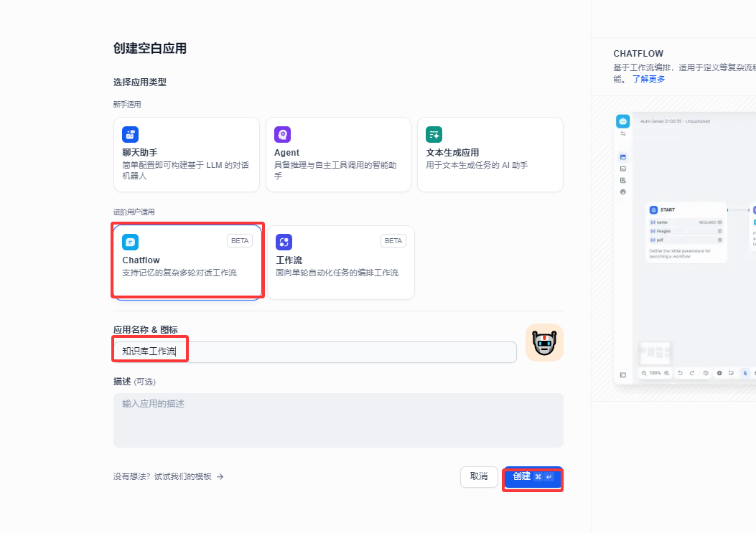This screenshot has height=533, width=756.
Task: Select the 聊天助手 application type
Action: click(x=186, y=154)
